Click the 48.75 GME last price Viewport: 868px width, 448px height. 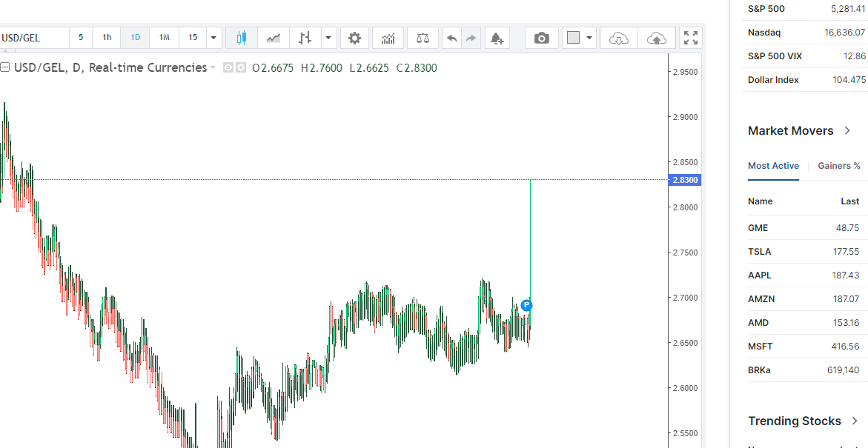(x=847, y=228)
